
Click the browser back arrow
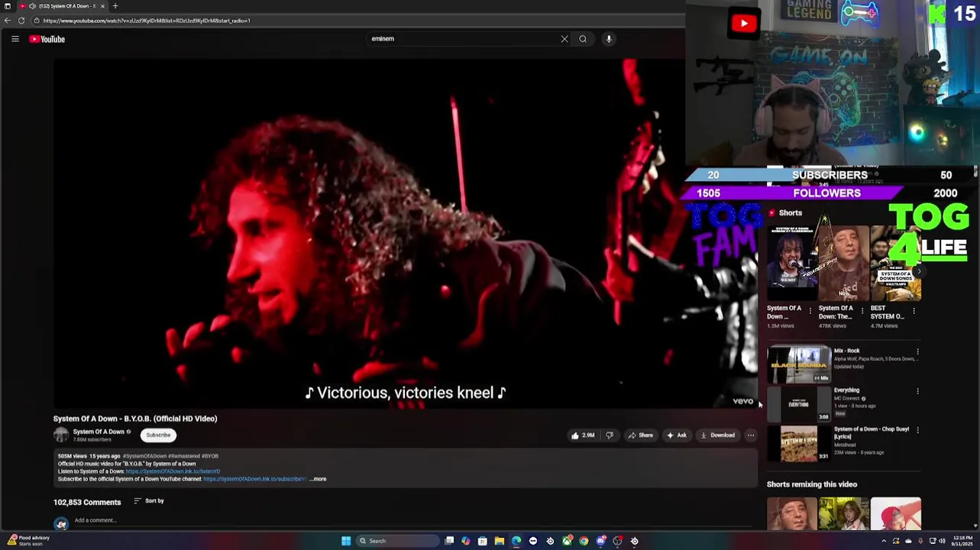(x=8, y=21)
